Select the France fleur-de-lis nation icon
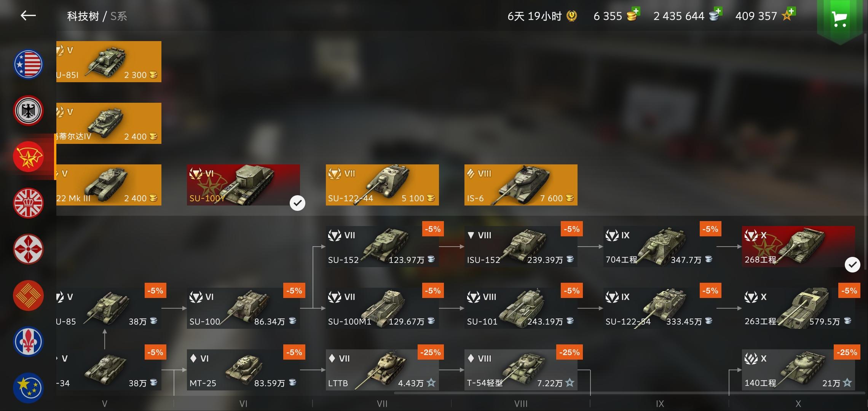Image resolution: width=868 pixels, height=411 pixels. [x=29, y=341]
